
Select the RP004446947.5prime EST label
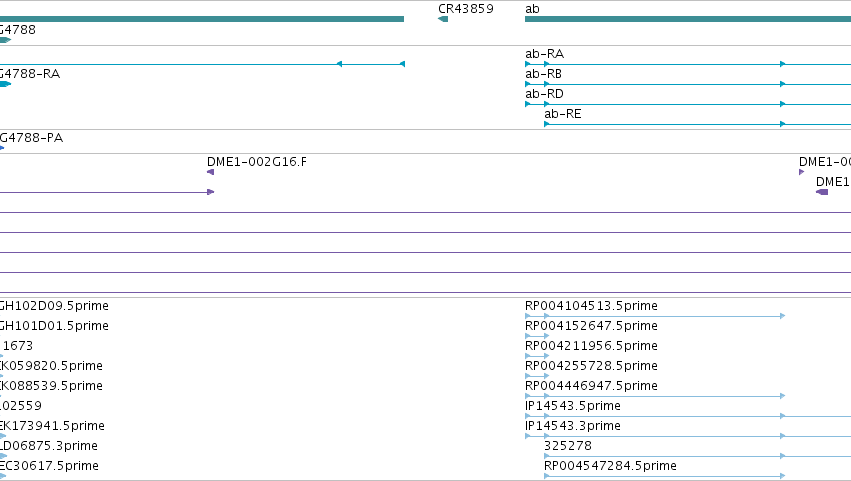click(x=591, y=386)
